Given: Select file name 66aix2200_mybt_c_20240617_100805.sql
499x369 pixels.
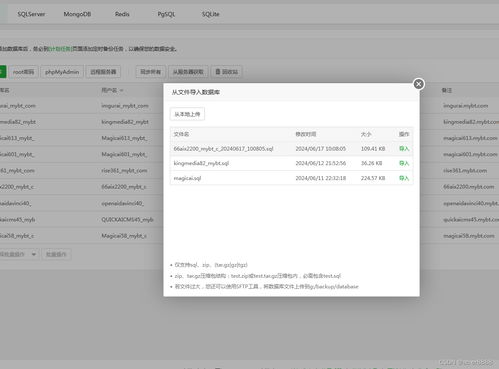Looking at the screenshot, I should point(223,149).
